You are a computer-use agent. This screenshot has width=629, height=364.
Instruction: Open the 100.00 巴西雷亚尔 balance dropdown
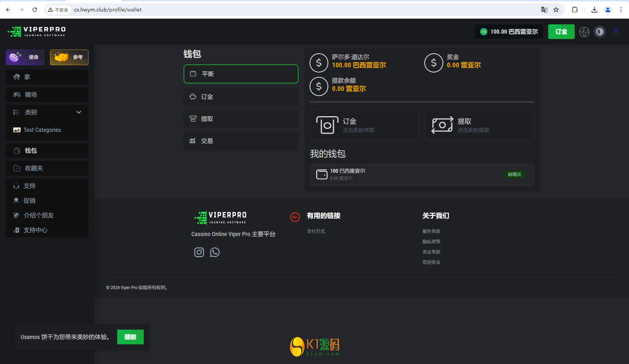509,32
